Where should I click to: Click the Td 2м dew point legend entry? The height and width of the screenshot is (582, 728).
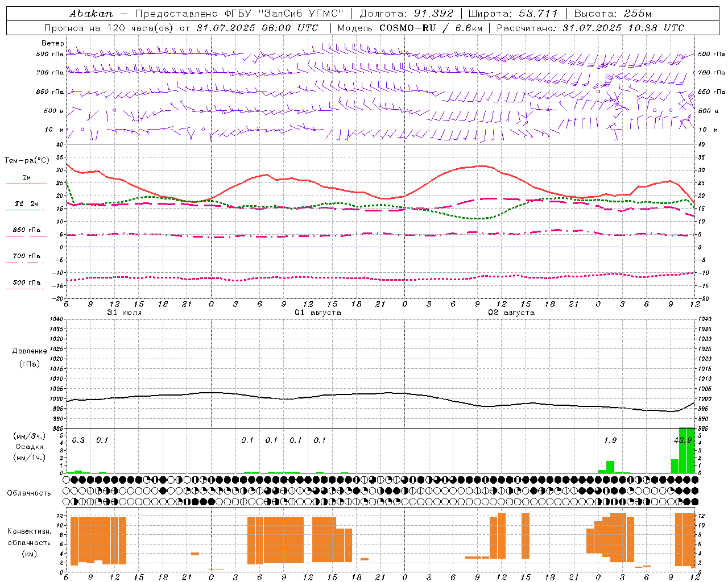click(x=27, y=203)
